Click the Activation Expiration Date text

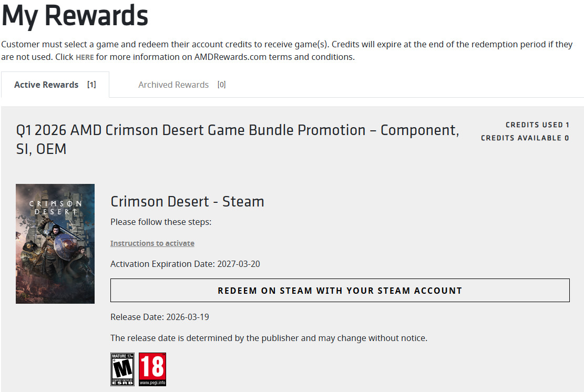tap(185, 264)
